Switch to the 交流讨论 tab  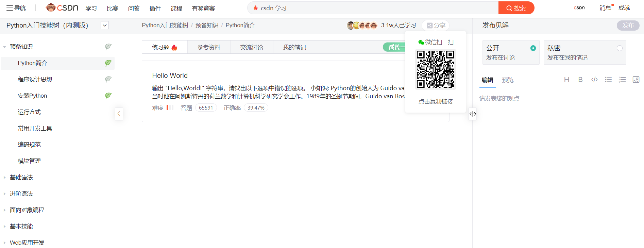(x=252, y=47)
